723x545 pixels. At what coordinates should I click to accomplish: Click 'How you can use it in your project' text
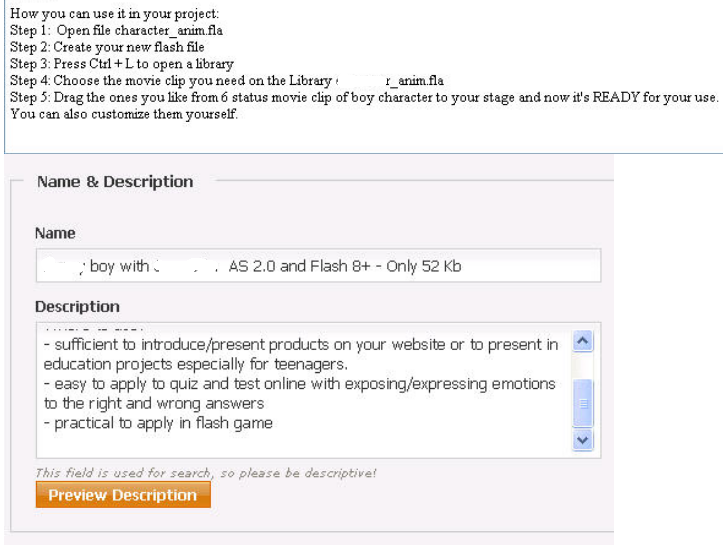point(115,15)
